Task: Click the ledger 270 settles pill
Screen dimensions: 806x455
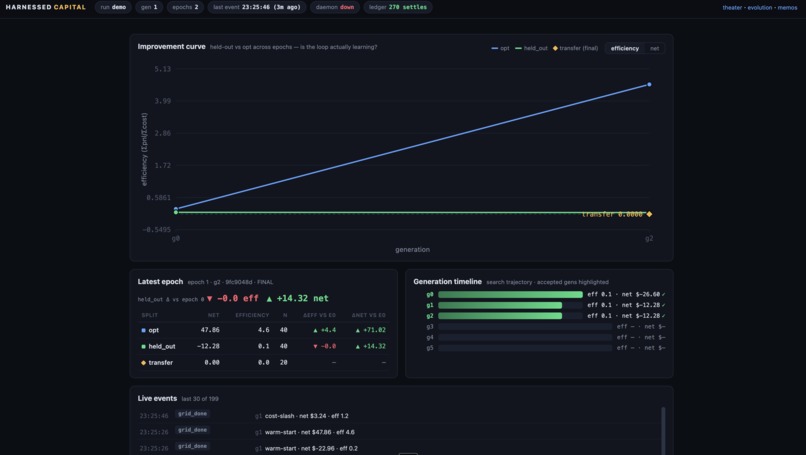Action: click(x=398, y=7)
